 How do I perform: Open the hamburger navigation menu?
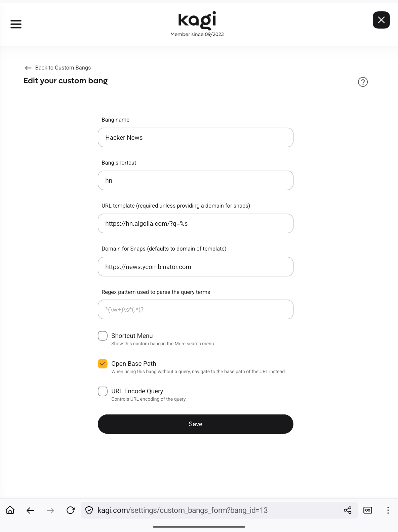[16, 24]
